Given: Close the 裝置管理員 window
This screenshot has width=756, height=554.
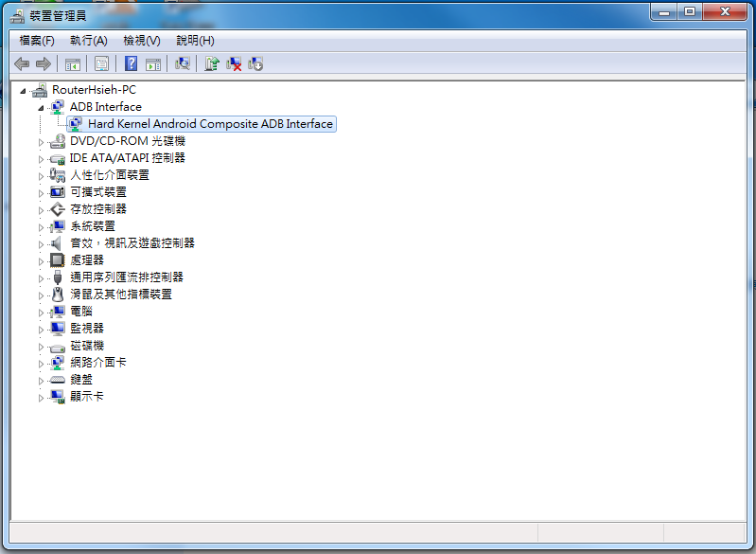Looking at the screenshot, I should click(725, 11).
